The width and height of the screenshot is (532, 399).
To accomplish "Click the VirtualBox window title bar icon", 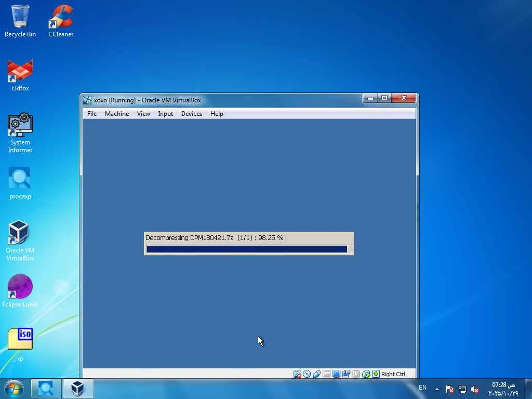I will 87,100.
